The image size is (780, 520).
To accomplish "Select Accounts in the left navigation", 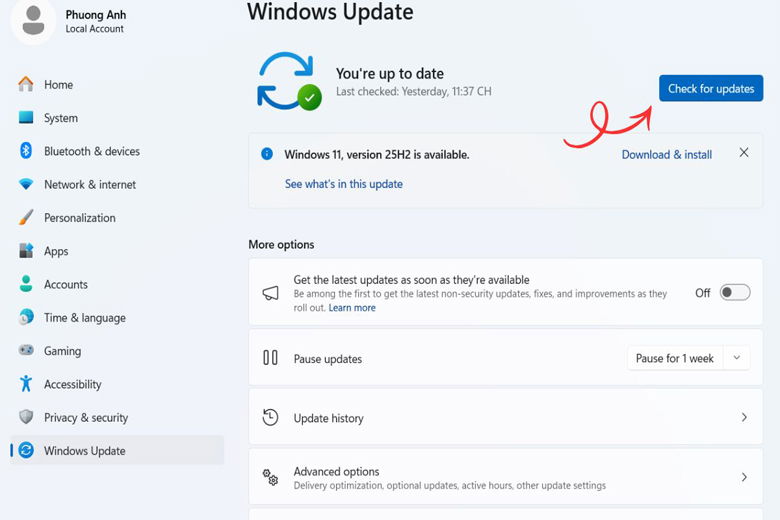I will coord(66,284).
